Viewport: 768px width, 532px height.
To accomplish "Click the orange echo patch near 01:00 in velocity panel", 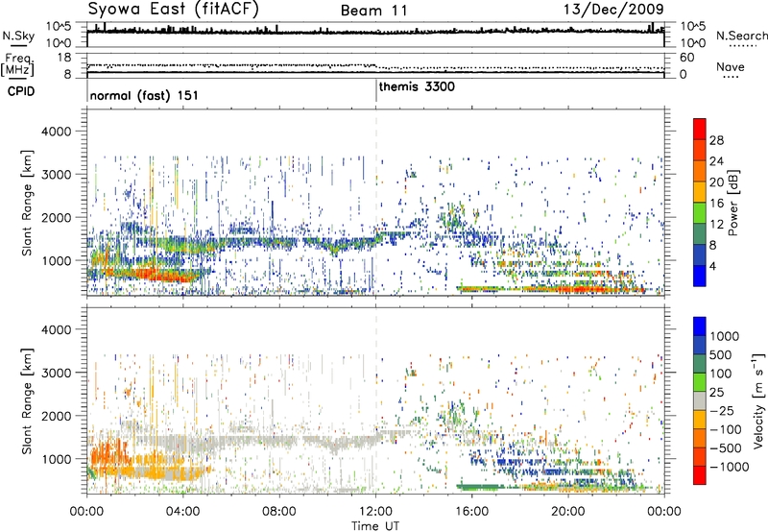I will [x=108, y=453].
